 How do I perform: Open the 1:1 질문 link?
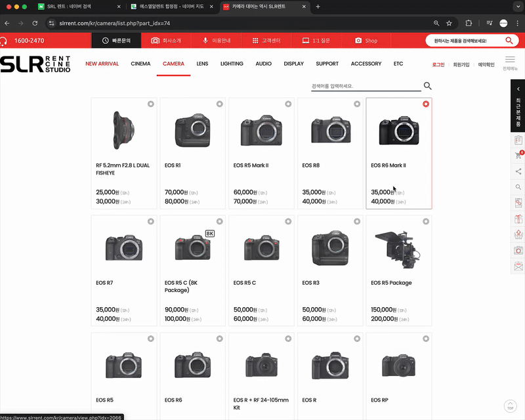coord(316,41)
